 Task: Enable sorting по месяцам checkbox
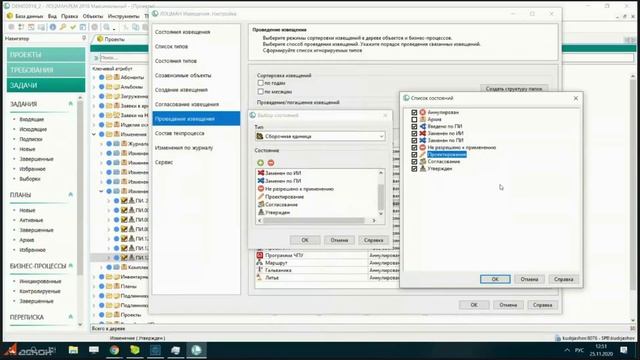coord(260,91)
